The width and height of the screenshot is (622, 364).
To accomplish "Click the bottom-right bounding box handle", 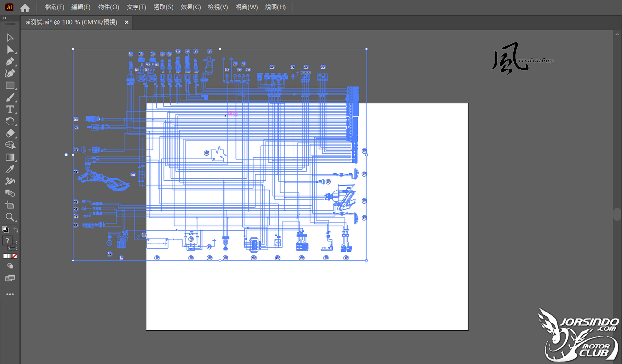I will (366, 260).
